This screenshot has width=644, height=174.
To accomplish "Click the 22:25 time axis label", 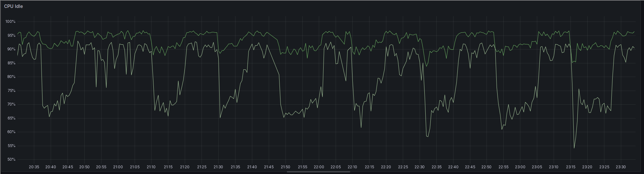I will [x=403, y=167].
